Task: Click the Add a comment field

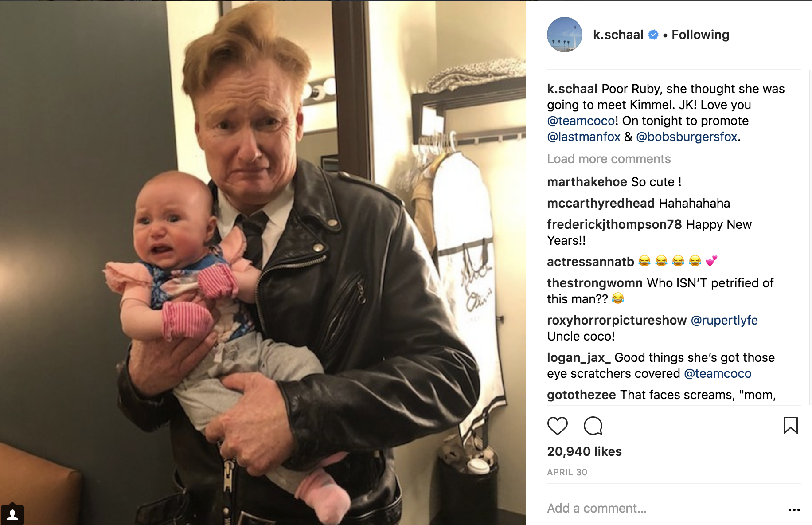Action: click(x=665, y=508)
